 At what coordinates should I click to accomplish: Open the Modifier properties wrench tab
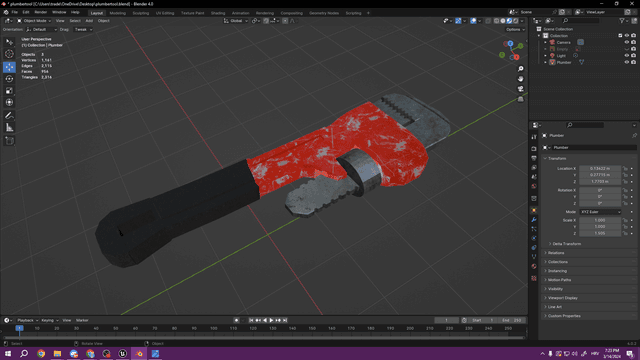coord(534,220)
